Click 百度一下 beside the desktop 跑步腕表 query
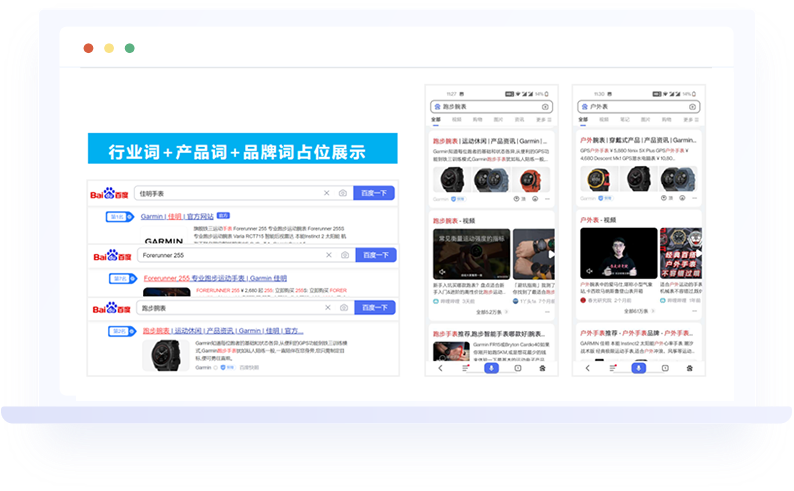 (375, 308)
